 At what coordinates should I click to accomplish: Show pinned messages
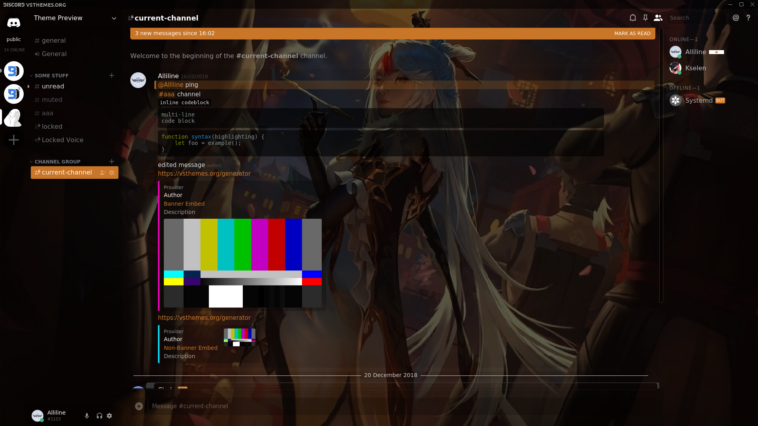click(645, 18)
